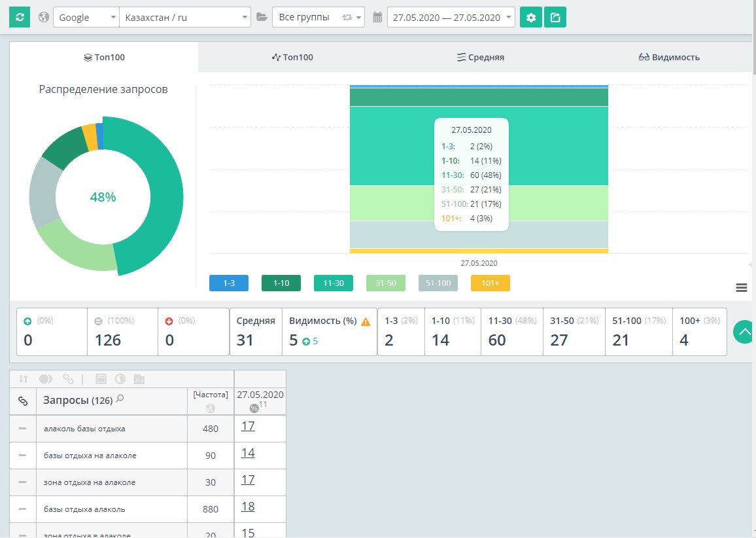The height and width of the screenshot is (538, 756).
Task: Open the date range 27.05.2020 picker
Action: click(451, 18)
